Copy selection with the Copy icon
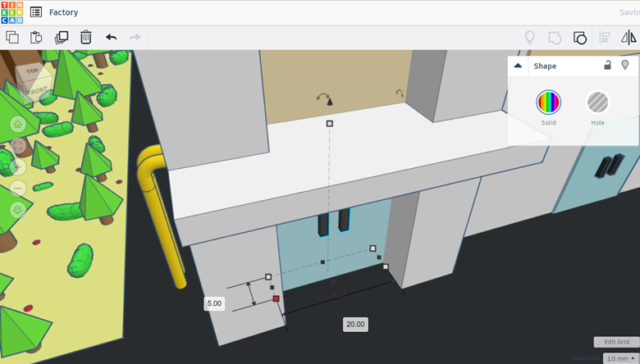This screenshot has width=640, height=364. click(x=12, y=37)
